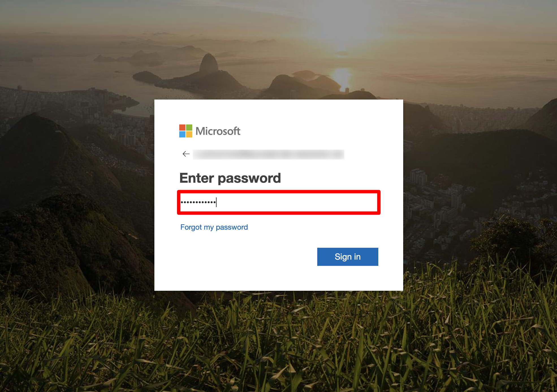557x392 pixels.
Task: Click the Microsoft four-square logo
Action: click(x=186, y=131)
